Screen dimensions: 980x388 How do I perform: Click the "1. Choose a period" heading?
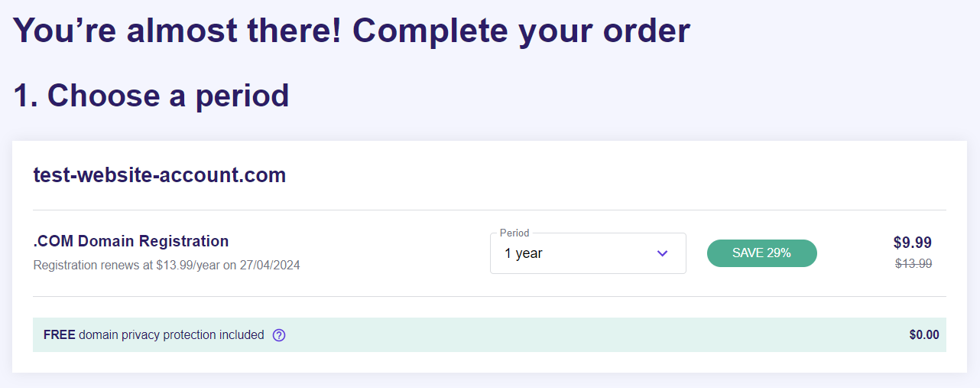click(151, 96)
